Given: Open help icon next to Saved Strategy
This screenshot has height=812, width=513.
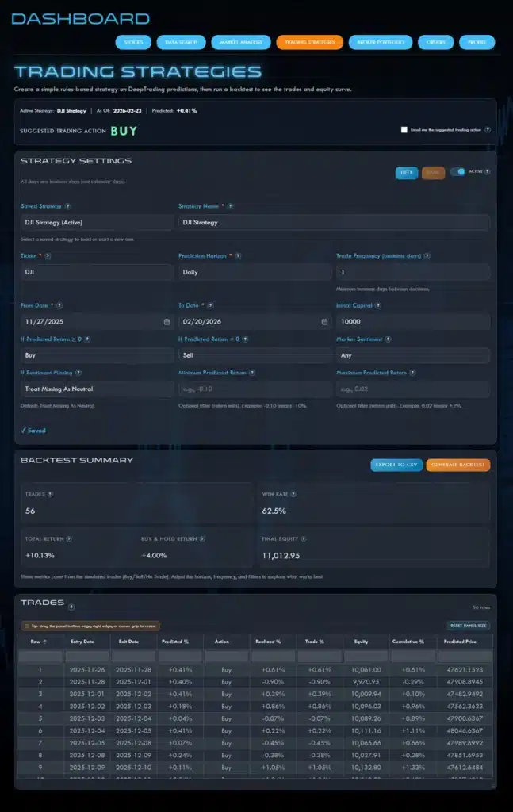Looking at the screenshot, I should (x=68, y=206).
